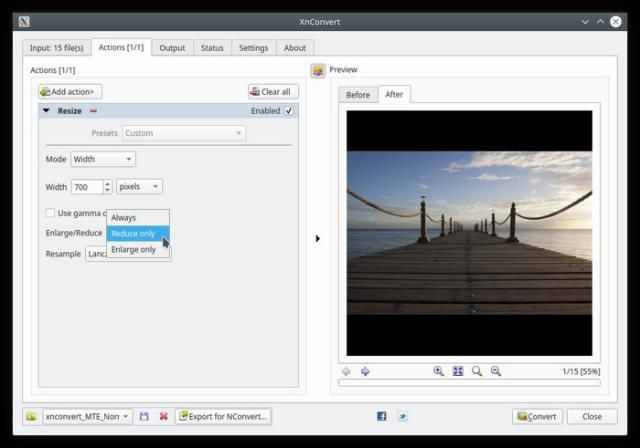640x448 pixels.
Task: Open the Twitter share icon
Action: click(402, 416)
